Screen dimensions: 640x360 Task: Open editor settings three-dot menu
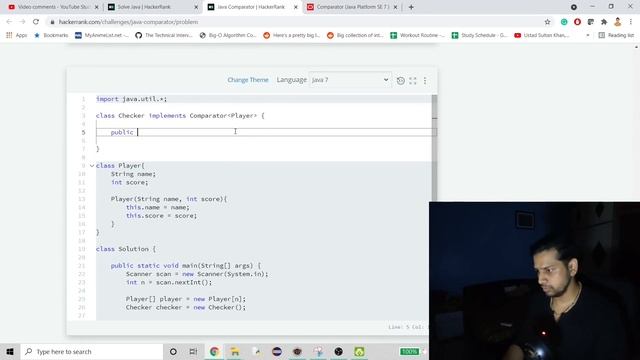tap(425, 81)
